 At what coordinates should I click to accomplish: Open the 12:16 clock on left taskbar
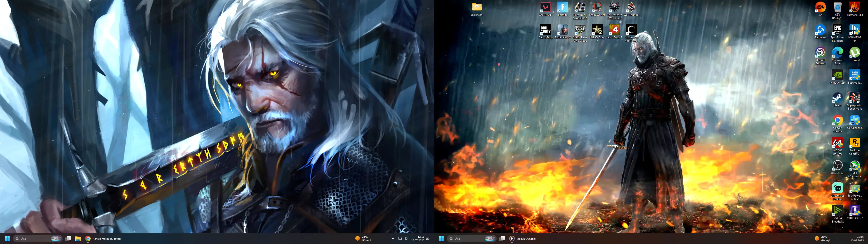[417, 239]
